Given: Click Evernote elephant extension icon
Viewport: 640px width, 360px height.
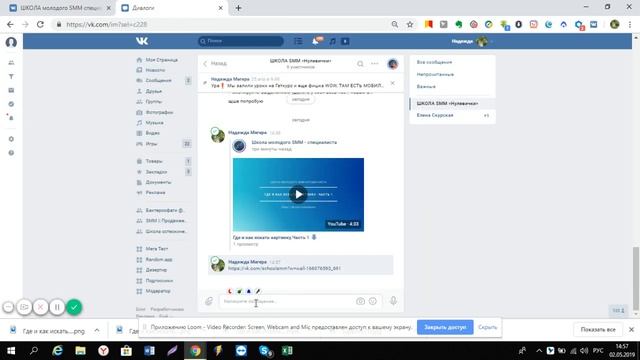Looking at the screenshot, I should 459,24.
